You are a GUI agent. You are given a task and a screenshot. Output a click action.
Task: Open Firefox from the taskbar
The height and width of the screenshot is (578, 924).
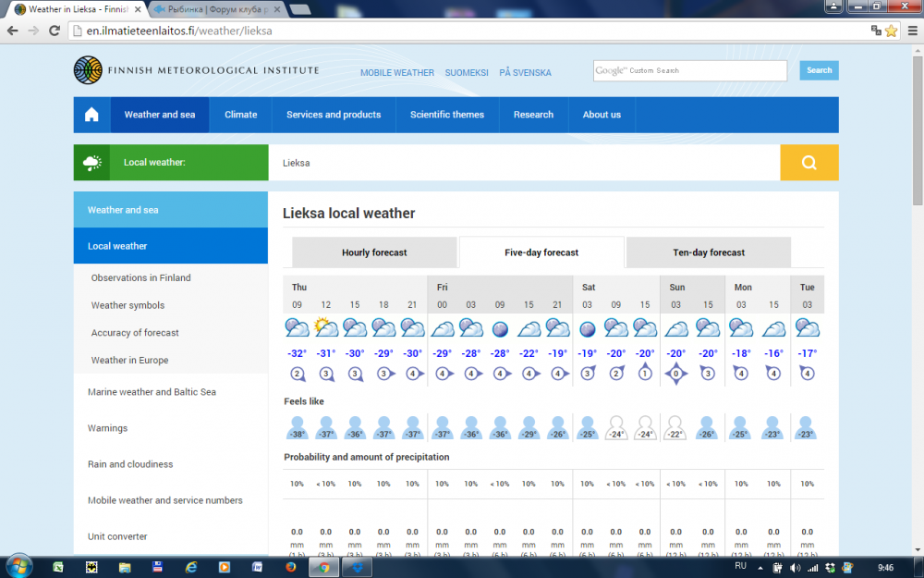[x=290, y=566]
